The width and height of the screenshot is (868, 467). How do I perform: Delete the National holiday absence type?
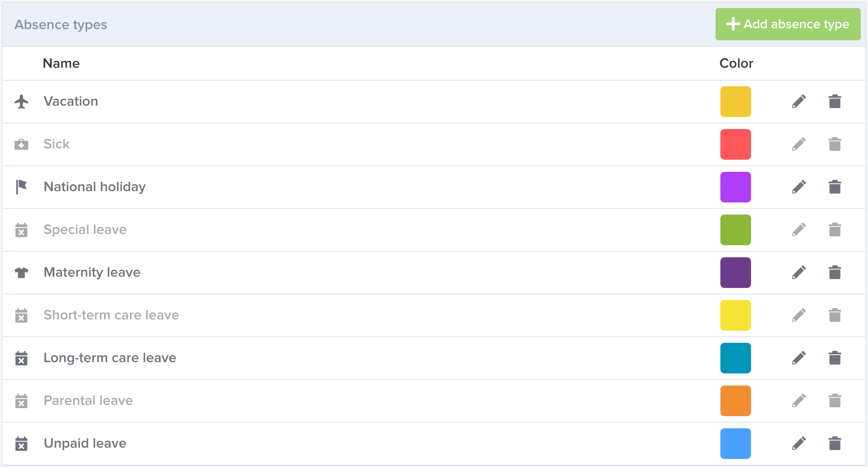pyautogui.click(x=835, y=187)
